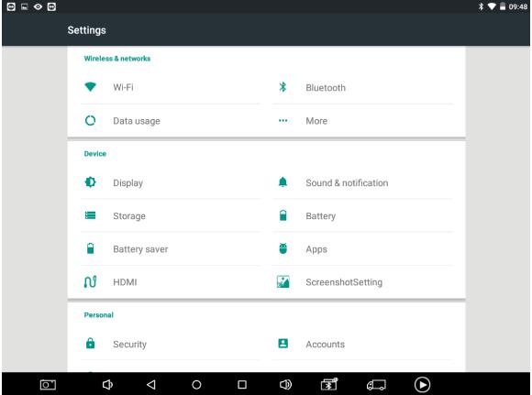Open the HDMI cable icon entry
Viewport: 532px width, 395px height.
[x=90, y=281]
